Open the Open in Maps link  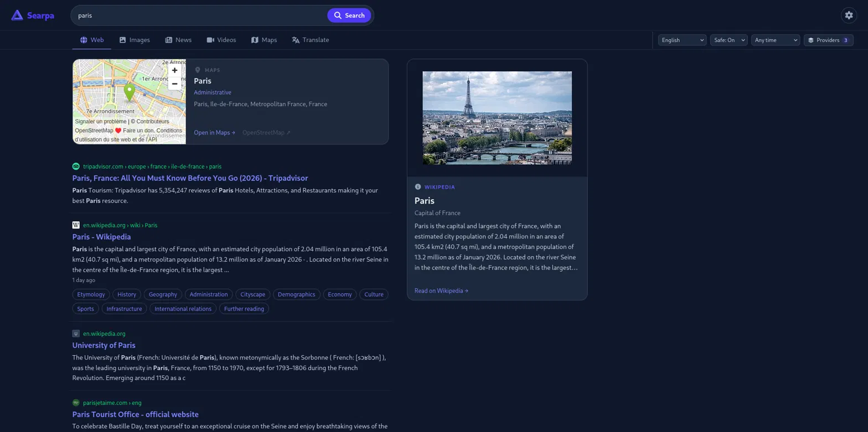[x=214, y=133]
